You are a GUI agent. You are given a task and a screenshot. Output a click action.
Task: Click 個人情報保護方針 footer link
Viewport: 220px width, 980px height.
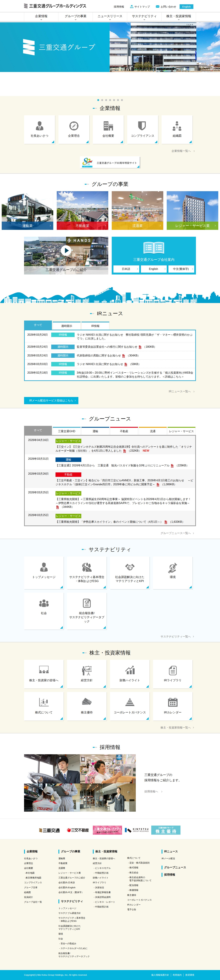(160, 975)
